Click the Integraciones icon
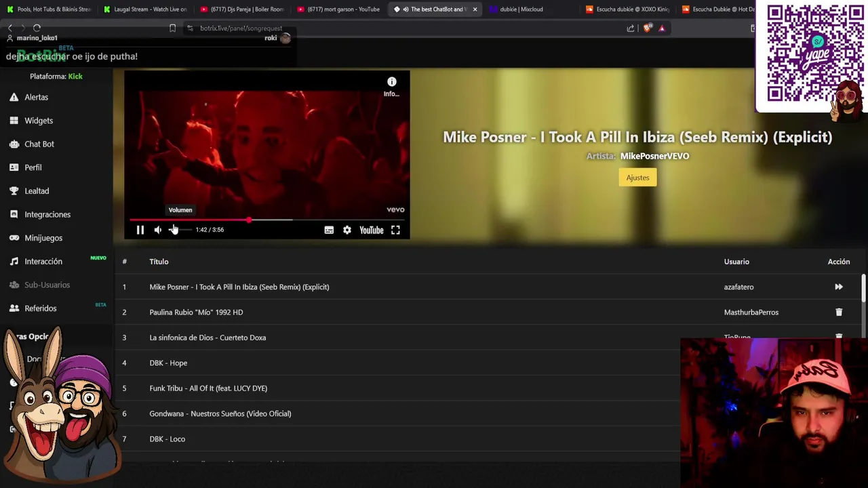 [x=14, y=214]
